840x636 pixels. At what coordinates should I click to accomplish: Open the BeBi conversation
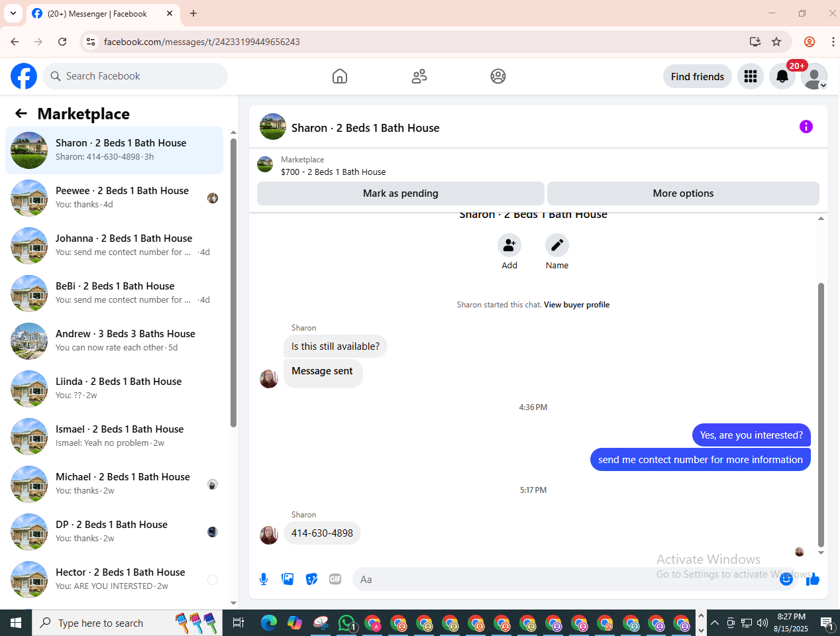click(x=114, y=293)
